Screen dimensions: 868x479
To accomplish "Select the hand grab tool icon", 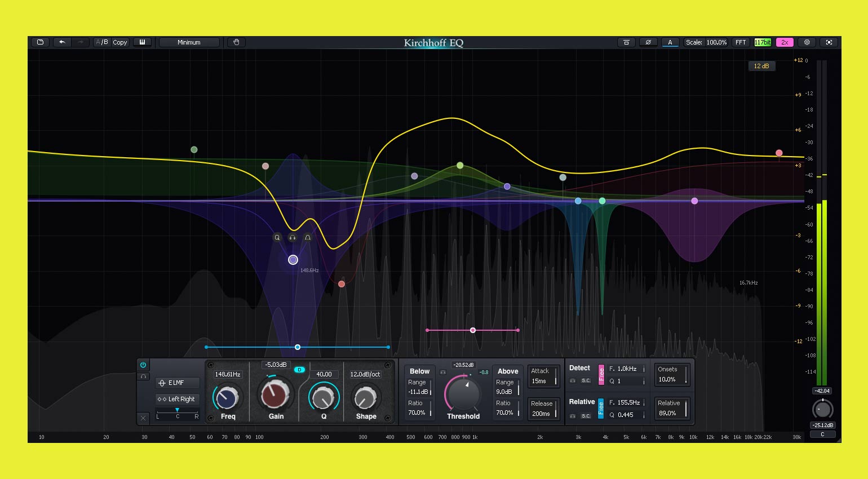I will [236, 42].
